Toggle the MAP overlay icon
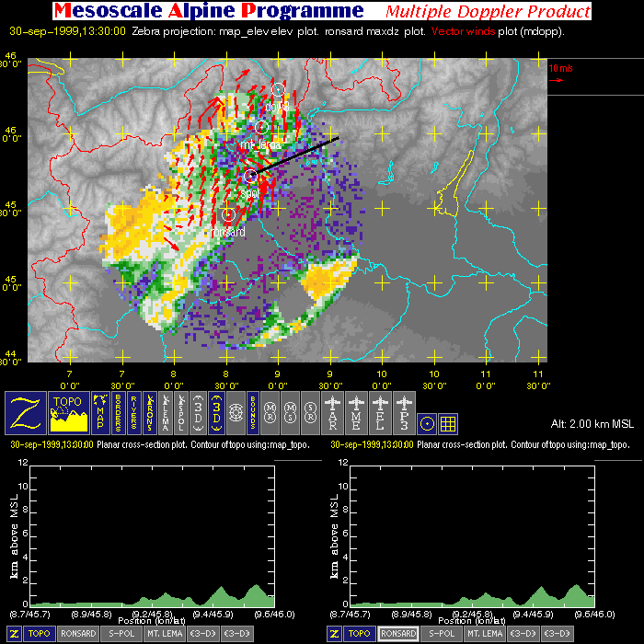This screenshot has width=644, height=644. point(100,412)
